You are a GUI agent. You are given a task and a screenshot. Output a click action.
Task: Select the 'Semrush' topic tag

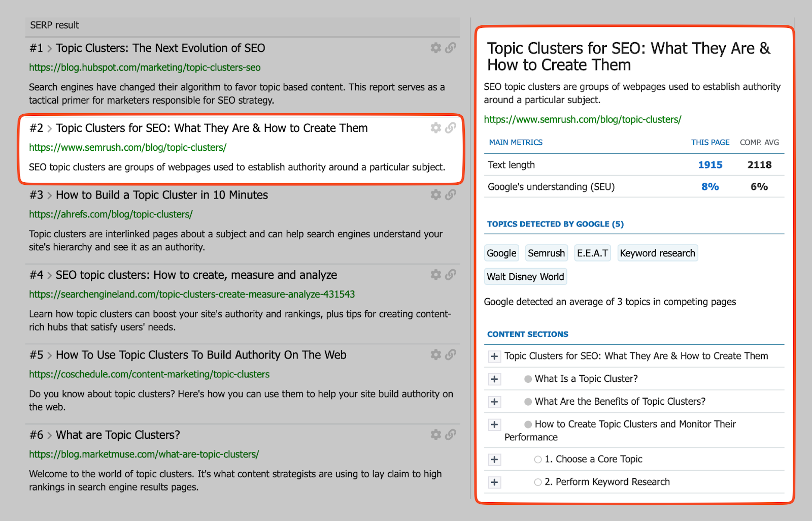click(546, 253)
